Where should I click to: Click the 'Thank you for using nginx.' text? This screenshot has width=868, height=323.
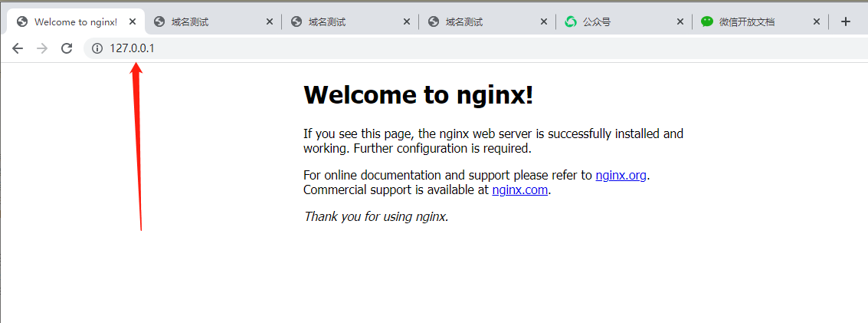pyautogui.click(x=376, y=216)
